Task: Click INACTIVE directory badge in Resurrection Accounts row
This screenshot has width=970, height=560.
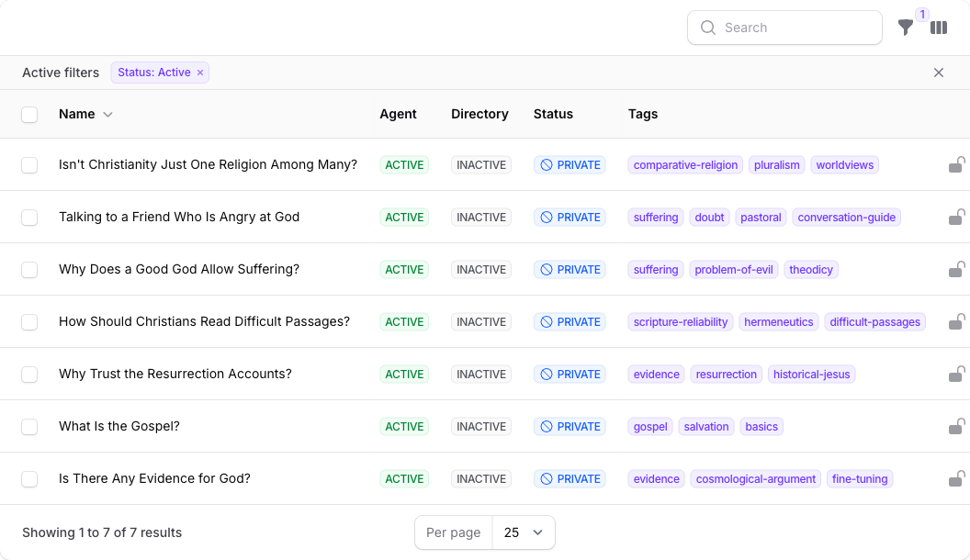Action: [481, 375]
